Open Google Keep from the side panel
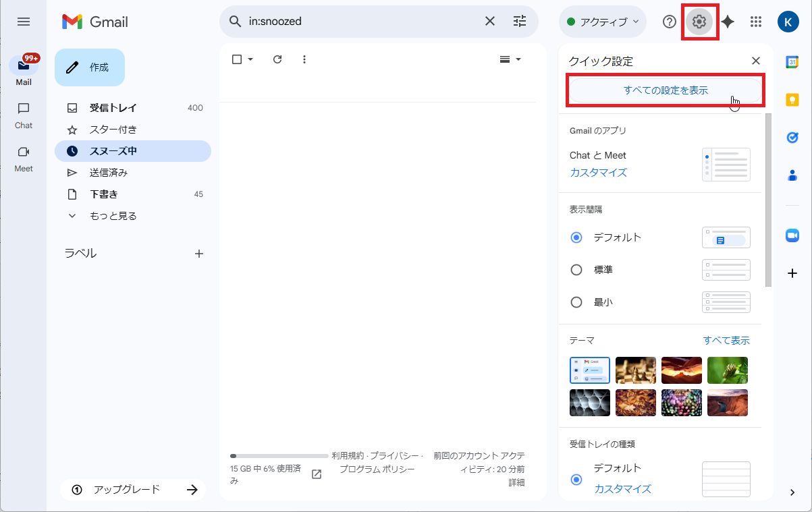Viewport: 812px width, 512px height. point(792,99)
